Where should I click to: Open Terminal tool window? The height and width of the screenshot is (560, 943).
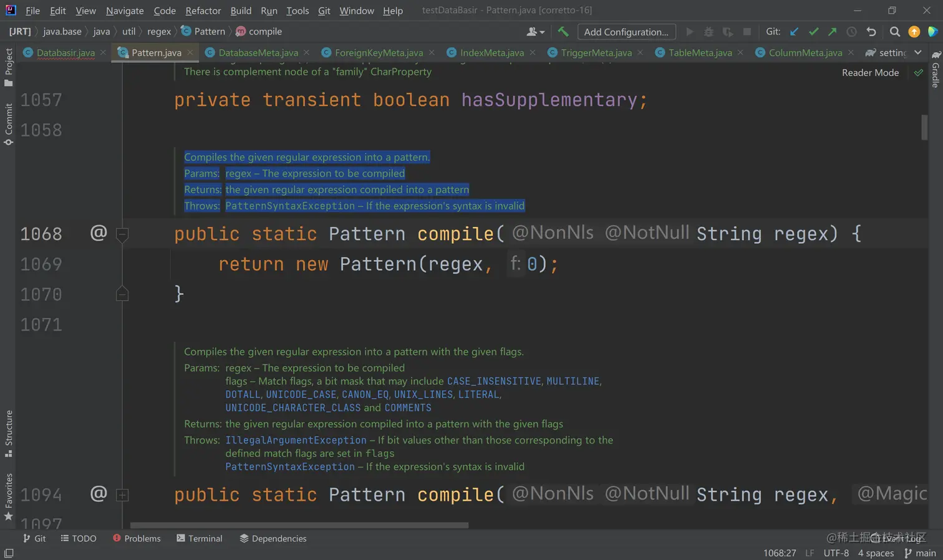[200, 538]
